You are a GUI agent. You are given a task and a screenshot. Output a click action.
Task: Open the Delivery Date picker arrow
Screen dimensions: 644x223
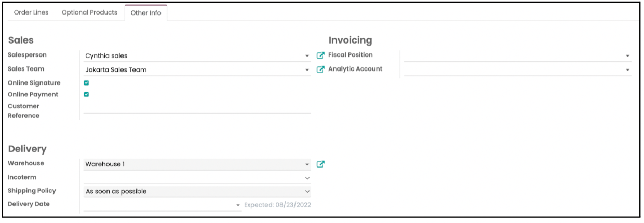pyautogui.click(x=238, y=205)
